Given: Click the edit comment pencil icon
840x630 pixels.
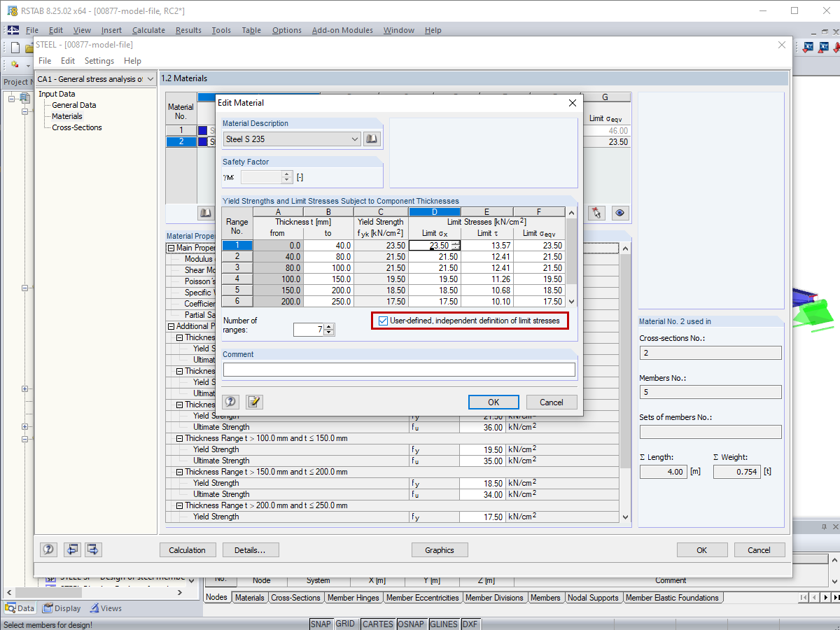Looking at the screenshot, I should pyautogui.click(x=253, y=402).
